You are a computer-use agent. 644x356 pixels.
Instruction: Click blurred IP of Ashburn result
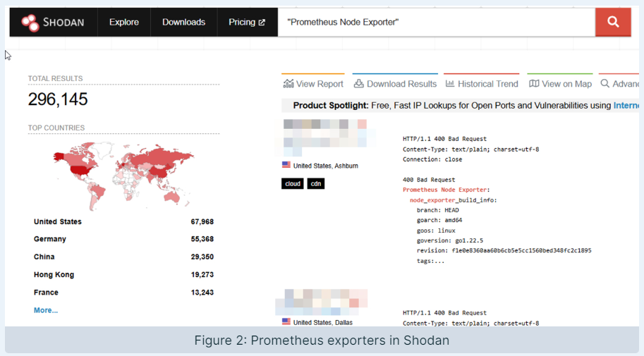(x=324, y=138)
